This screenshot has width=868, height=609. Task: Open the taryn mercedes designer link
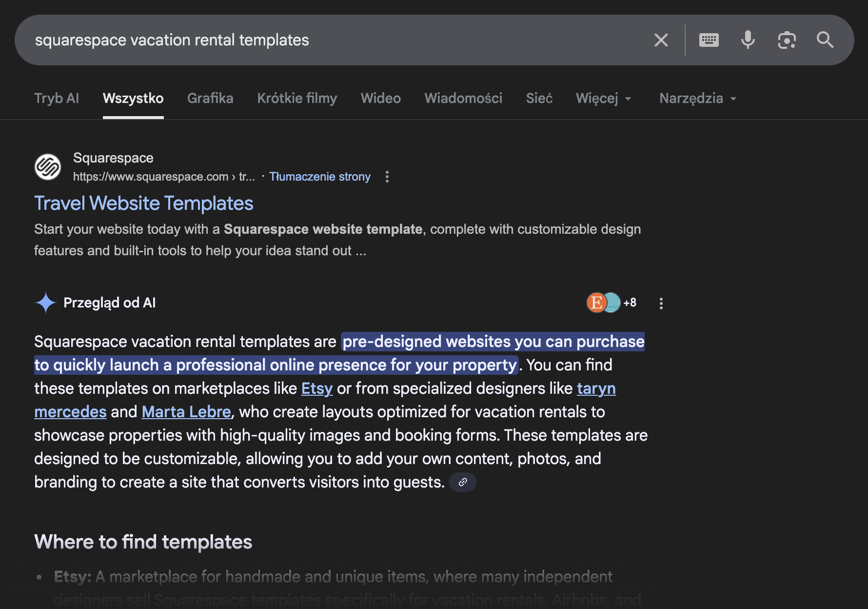point(596,388)
